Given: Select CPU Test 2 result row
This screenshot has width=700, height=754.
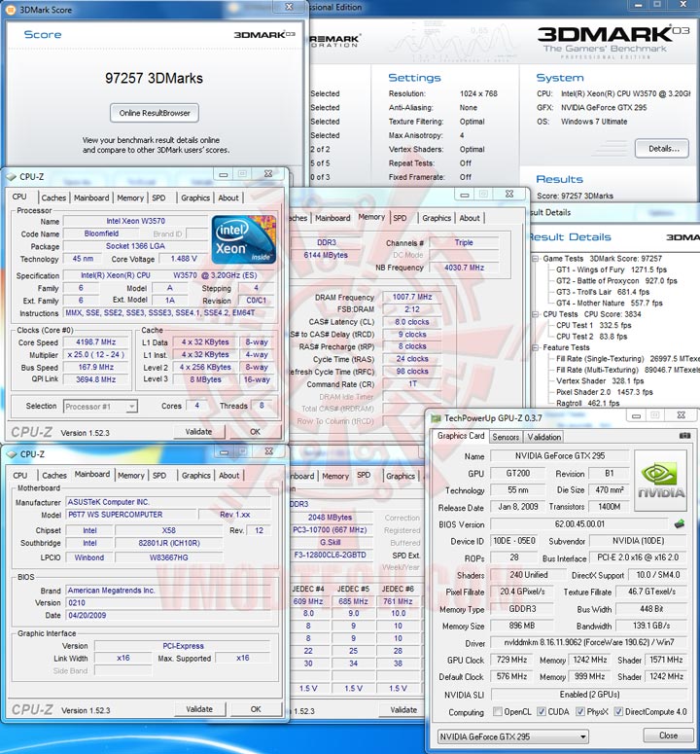Looking at the screenshot, I should [x=591, y=336].
